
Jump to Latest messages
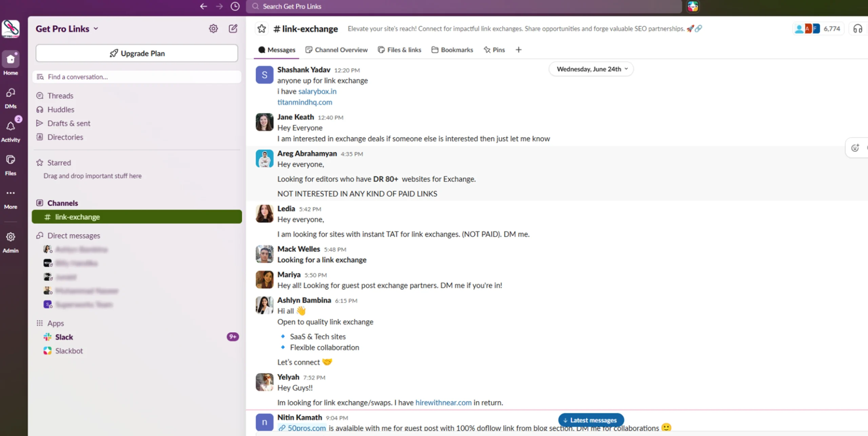(591, 420)
